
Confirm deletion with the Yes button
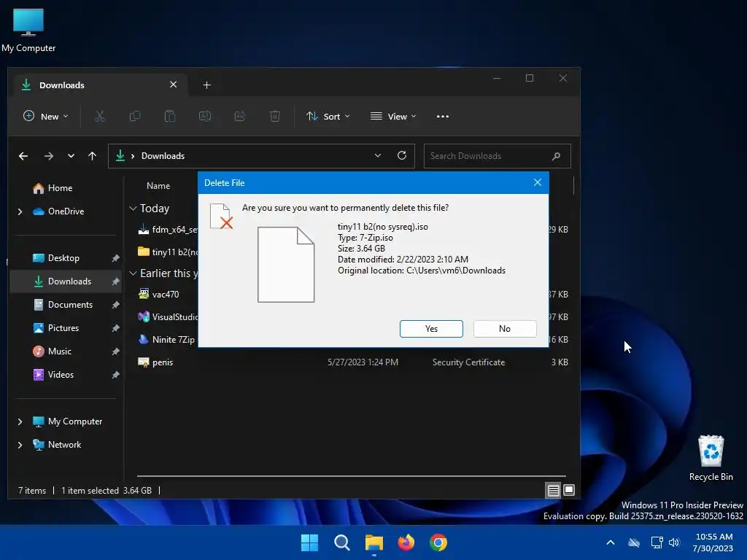431,329
